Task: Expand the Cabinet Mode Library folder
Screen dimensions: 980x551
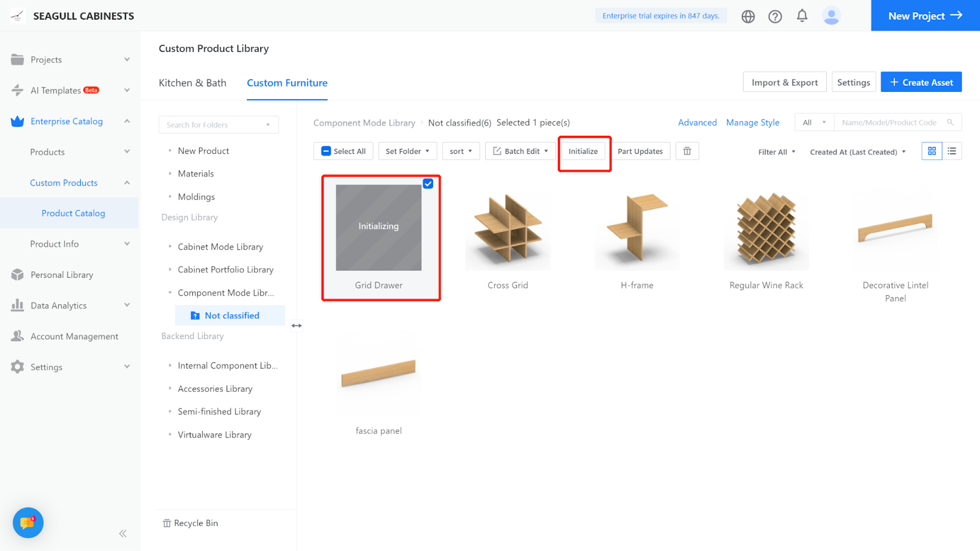Action: [x=170, y=247]
